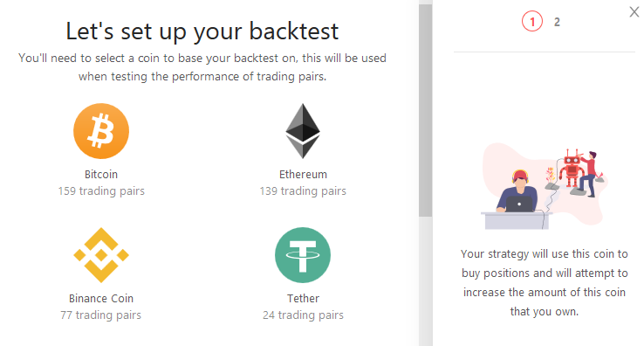Click '24 trading pairs' under Tether
Screen dimensions: 644x346
[303, 315]
